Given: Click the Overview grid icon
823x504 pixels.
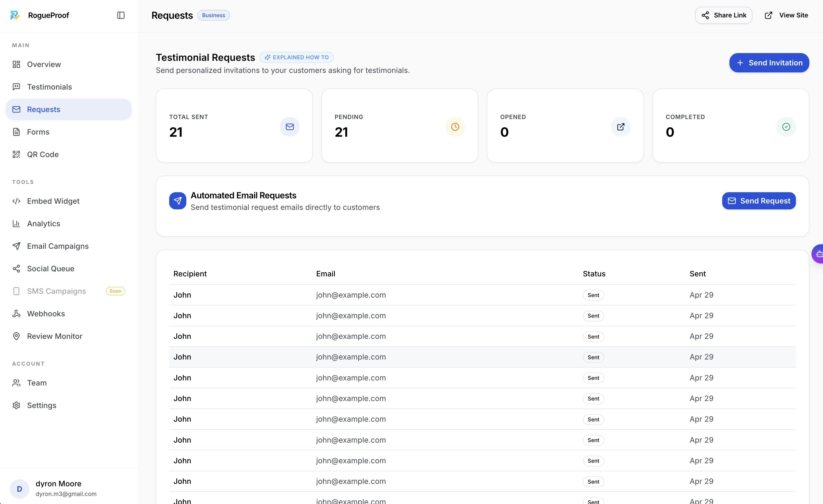Looking at the screenshot, I should pos(16,64).
